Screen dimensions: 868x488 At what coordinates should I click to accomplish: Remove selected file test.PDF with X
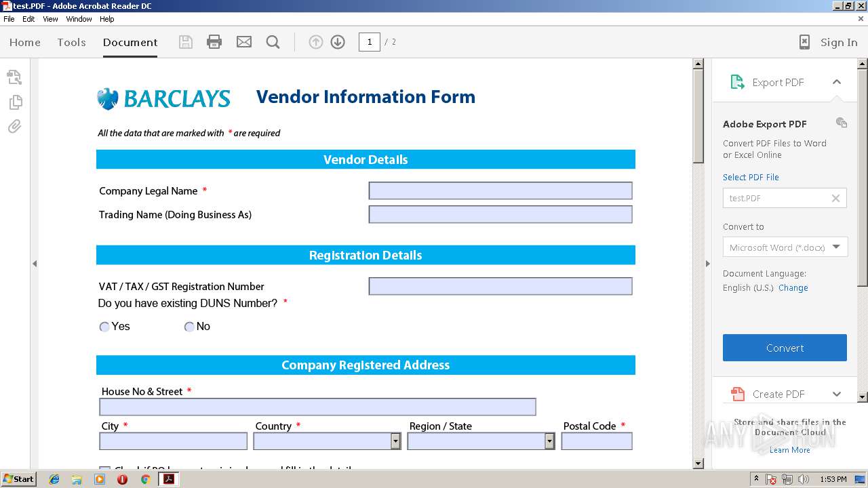[835, 198]
